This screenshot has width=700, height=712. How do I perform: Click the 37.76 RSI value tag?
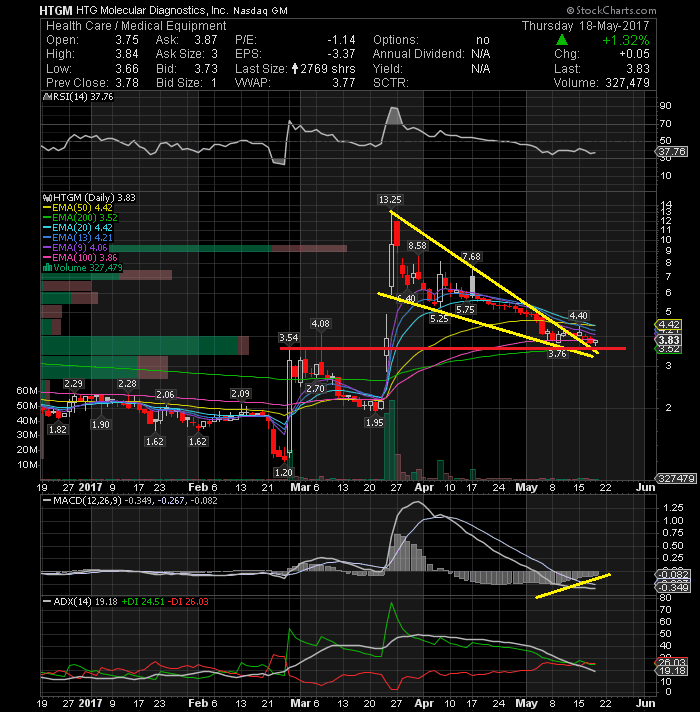pos(672,151)
